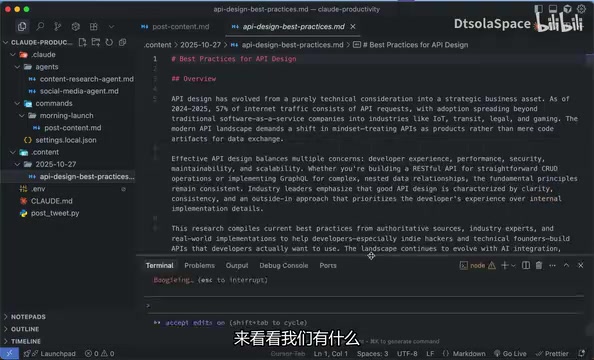
Task: Split the terminal panel
Action: 526,265
